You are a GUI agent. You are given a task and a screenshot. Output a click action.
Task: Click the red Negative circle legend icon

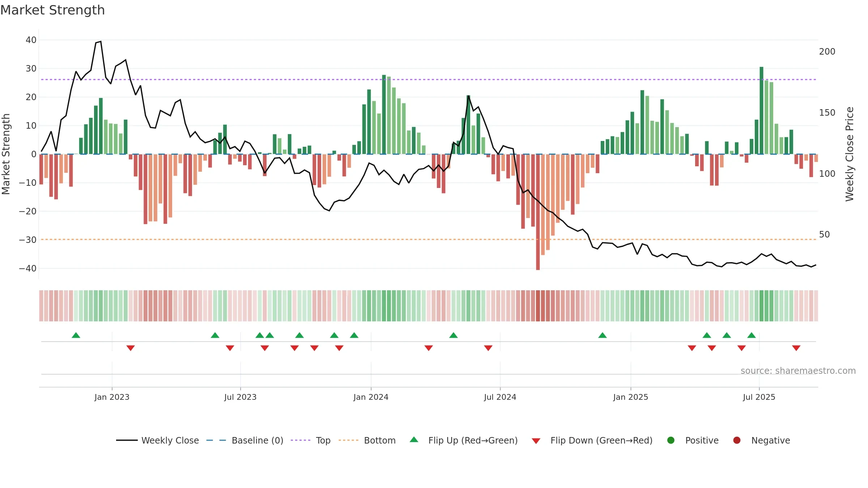tap(737, 440)
